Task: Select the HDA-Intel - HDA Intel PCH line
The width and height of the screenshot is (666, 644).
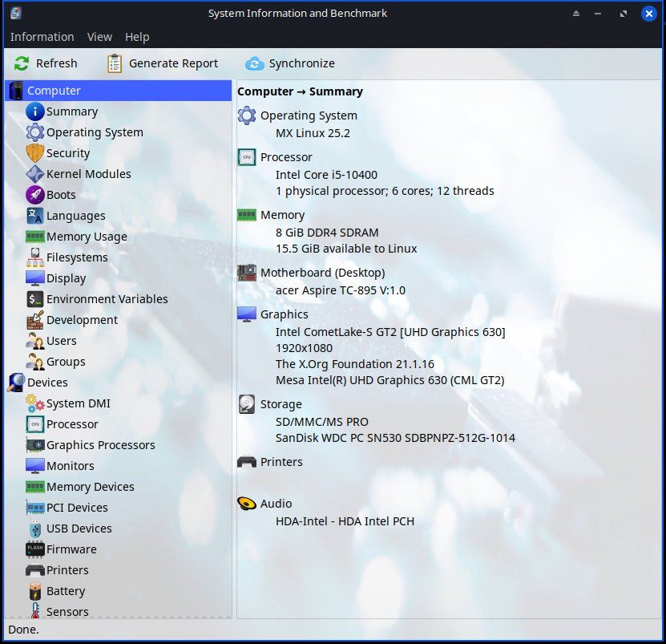Action: coord(345,521)
